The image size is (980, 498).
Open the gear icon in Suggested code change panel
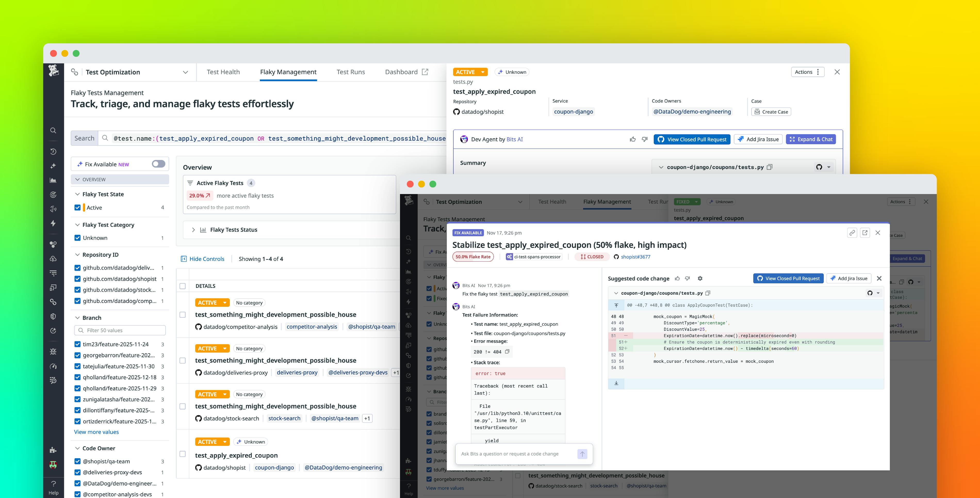click(700, 278)
